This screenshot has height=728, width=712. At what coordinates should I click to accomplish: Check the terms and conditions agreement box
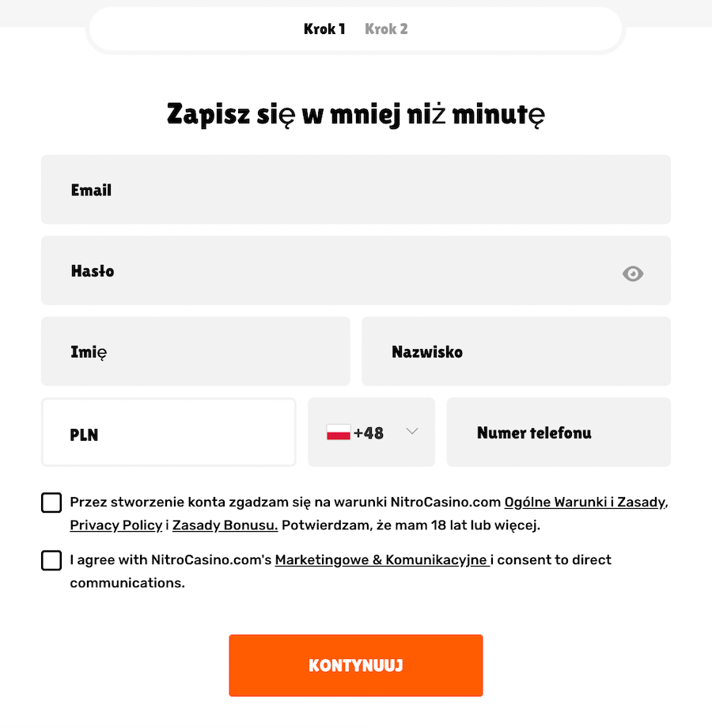[51, 502]
